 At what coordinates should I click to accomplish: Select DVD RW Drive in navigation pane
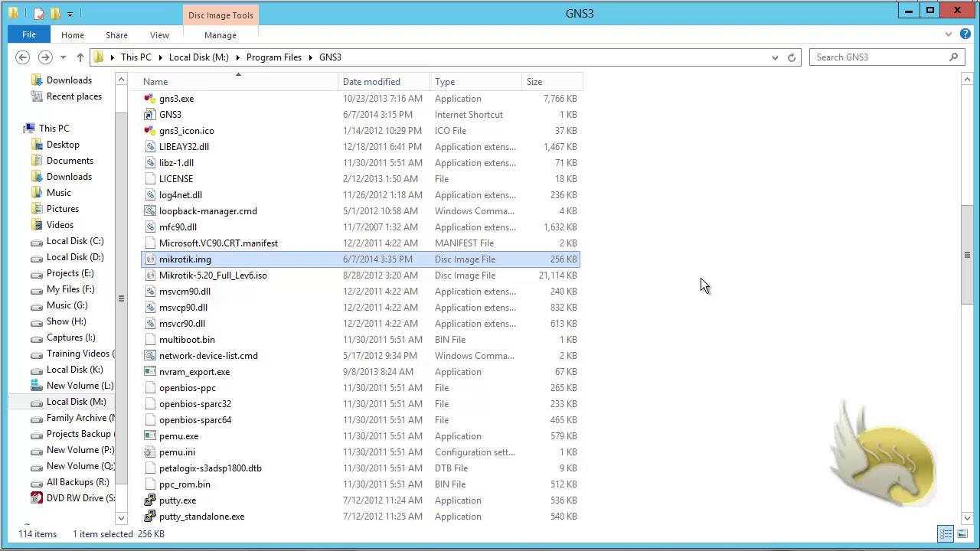(x=74, y=498)
